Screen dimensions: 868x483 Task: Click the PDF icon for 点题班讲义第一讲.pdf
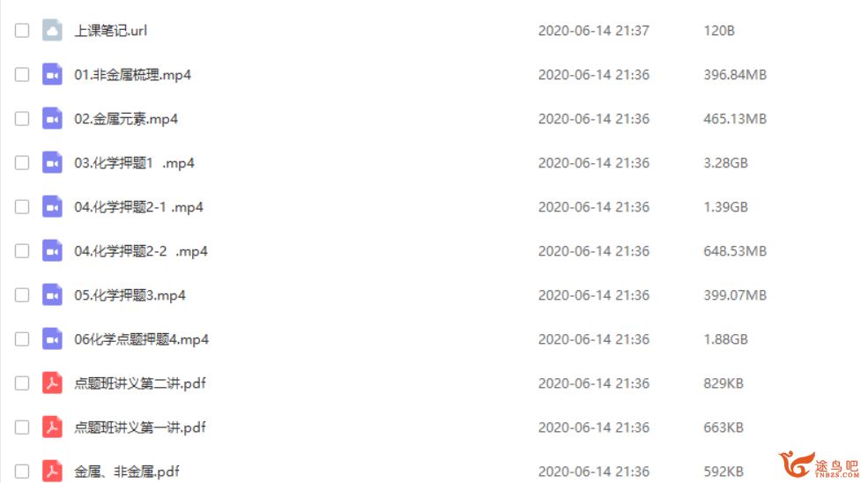(52, 427)
